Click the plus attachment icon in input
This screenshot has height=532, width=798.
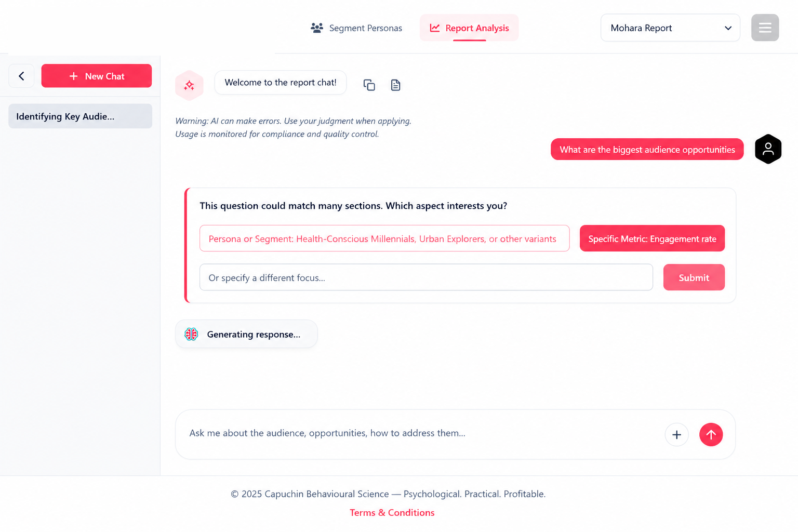coord(676,434)
